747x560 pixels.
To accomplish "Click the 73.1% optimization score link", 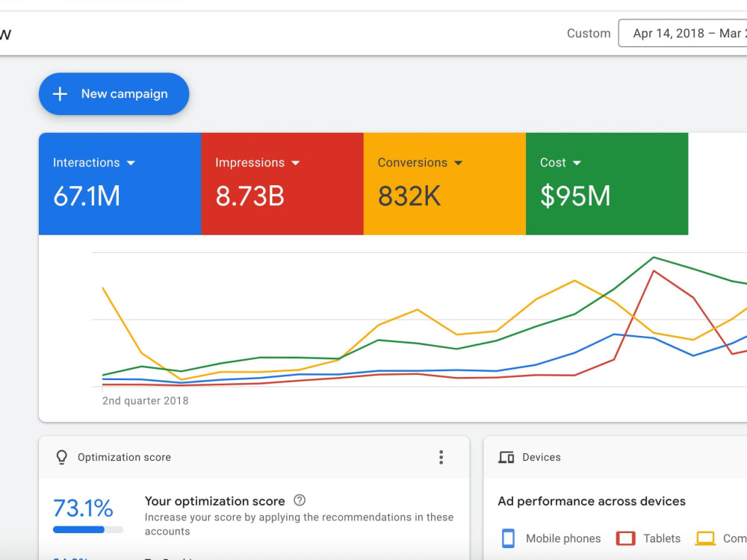I will 83,508.
